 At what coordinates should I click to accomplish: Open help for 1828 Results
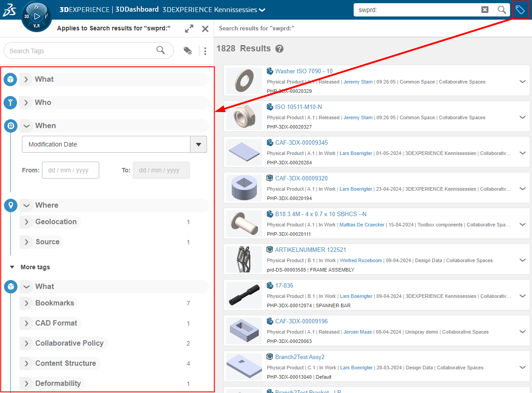click(279, 49)
